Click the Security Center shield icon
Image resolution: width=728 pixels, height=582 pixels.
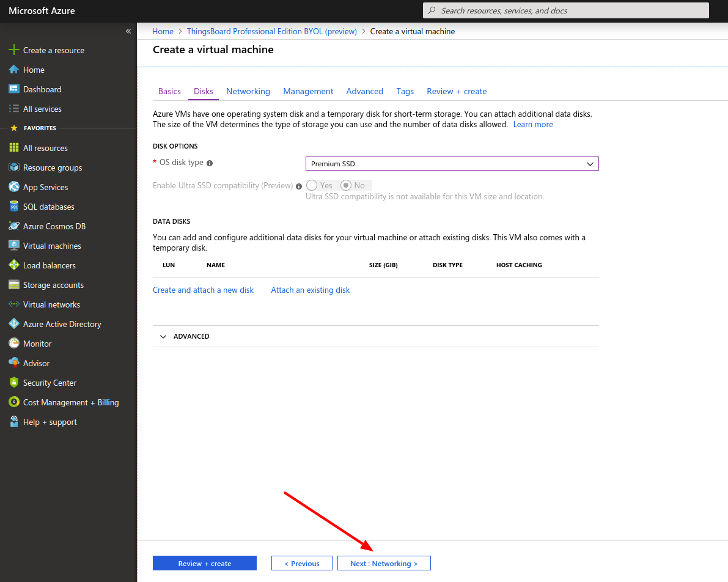point(14,382)
